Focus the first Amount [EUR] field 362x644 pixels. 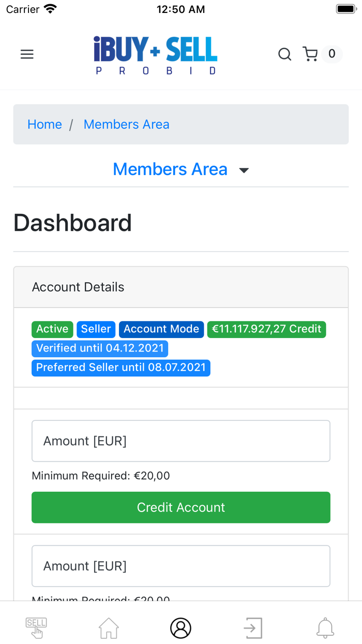180,441
